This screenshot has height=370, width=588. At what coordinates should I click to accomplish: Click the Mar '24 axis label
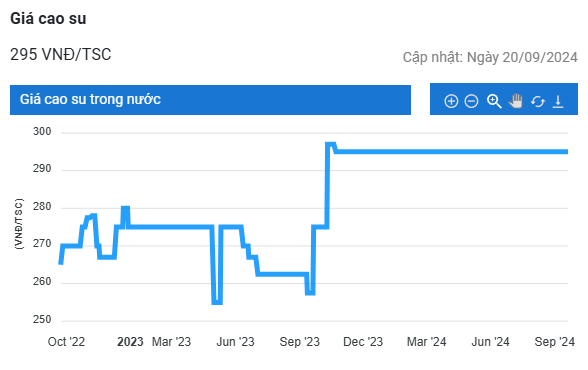point(426,342)
